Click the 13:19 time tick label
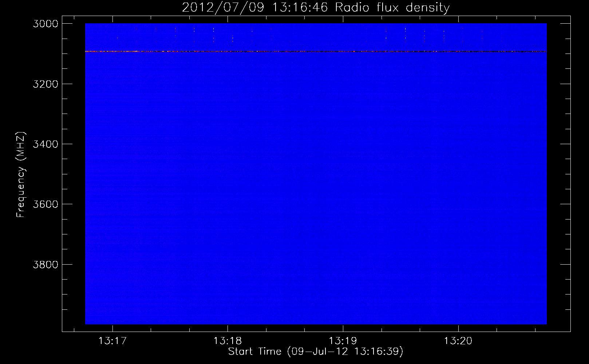The height and width of the screenshot is (364, 589). coord(343,341)
